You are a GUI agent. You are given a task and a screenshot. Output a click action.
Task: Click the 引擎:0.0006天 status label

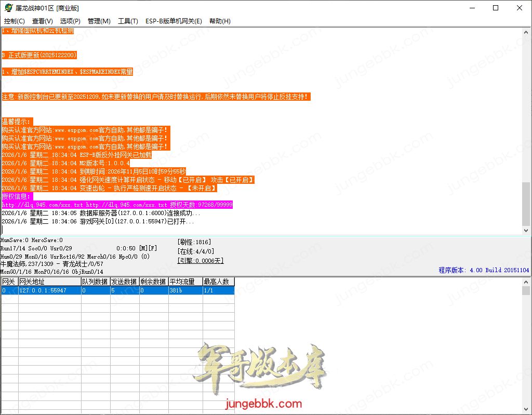[x=201, y=261]
